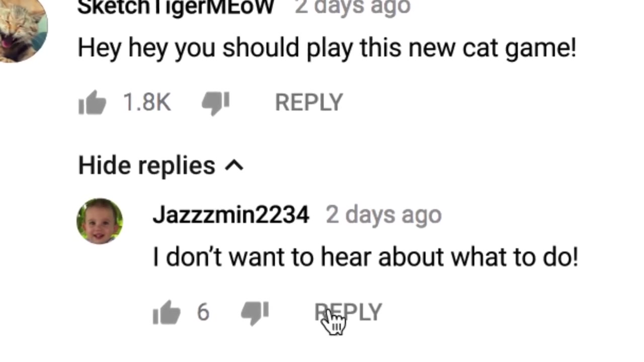Image resolution: width=644 pixels, height=362 pixels.
Task: Reply to SketchTigerMEoW's comment
Action: point(308,103)
